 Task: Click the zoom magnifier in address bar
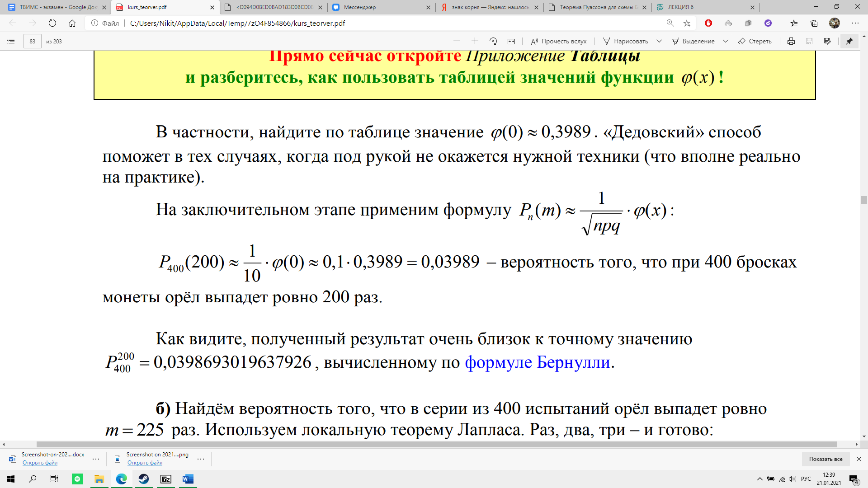(670, 23)
